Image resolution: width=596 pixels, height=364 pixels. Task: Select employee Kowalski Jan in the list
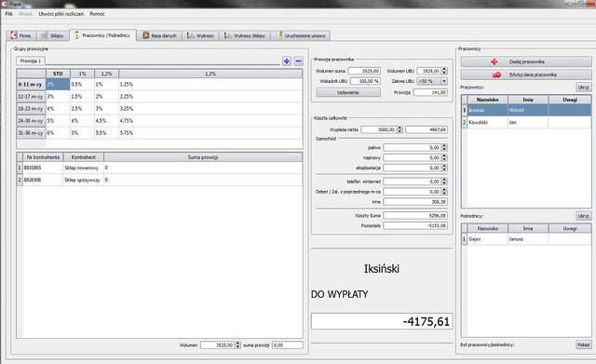[x=526, y=122]
